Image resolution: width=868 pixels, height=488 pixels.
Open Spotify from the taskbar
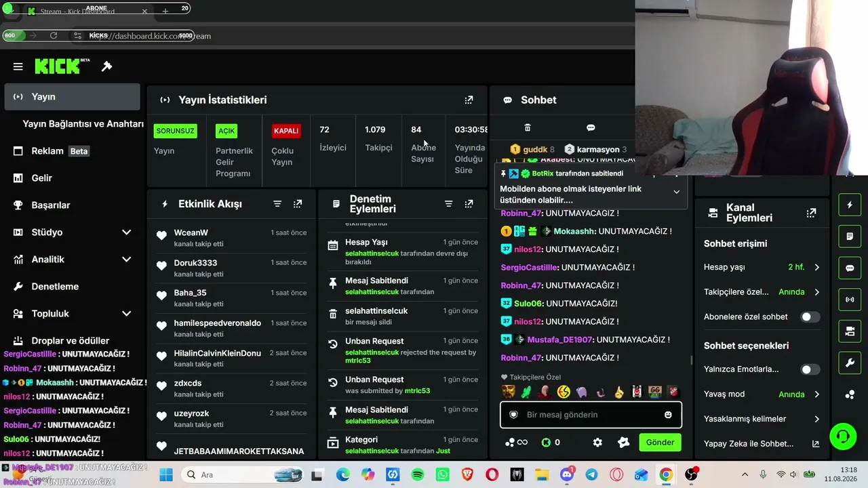pyautogui.click(x=418, y=474)
